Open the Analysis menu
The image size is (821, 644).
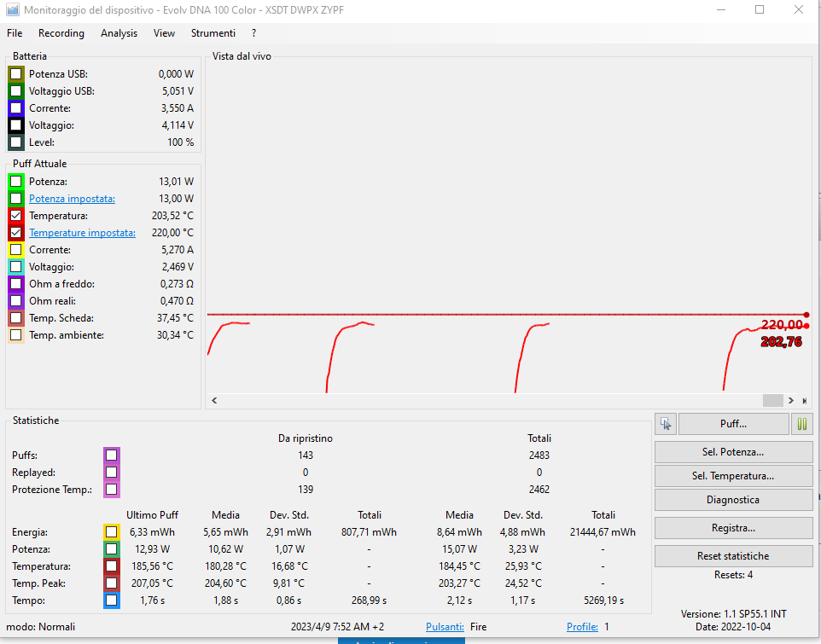coord(119,33)
